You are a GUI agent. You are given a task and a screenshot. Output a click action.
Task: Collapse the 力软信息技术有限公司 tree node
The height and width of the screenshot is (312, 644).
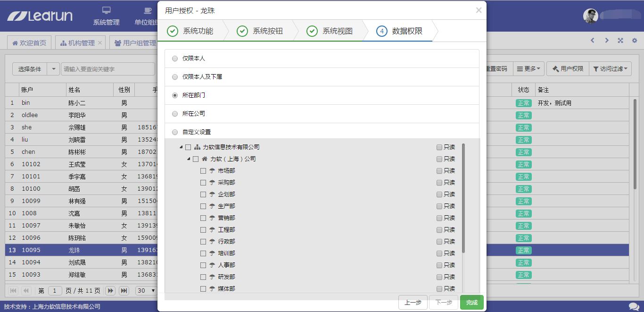181,147
